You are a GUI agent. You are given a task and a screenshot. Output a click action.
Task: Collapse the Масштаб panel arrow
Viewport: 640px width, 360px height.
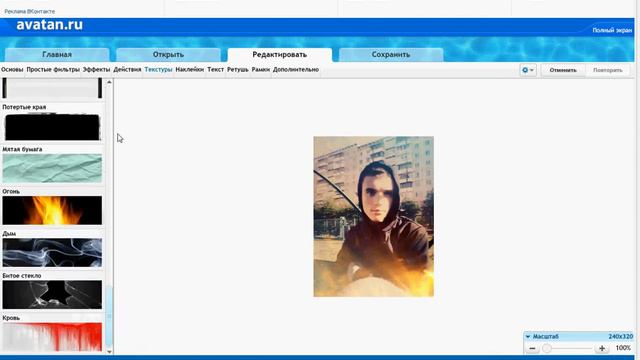tap(528, 337)
